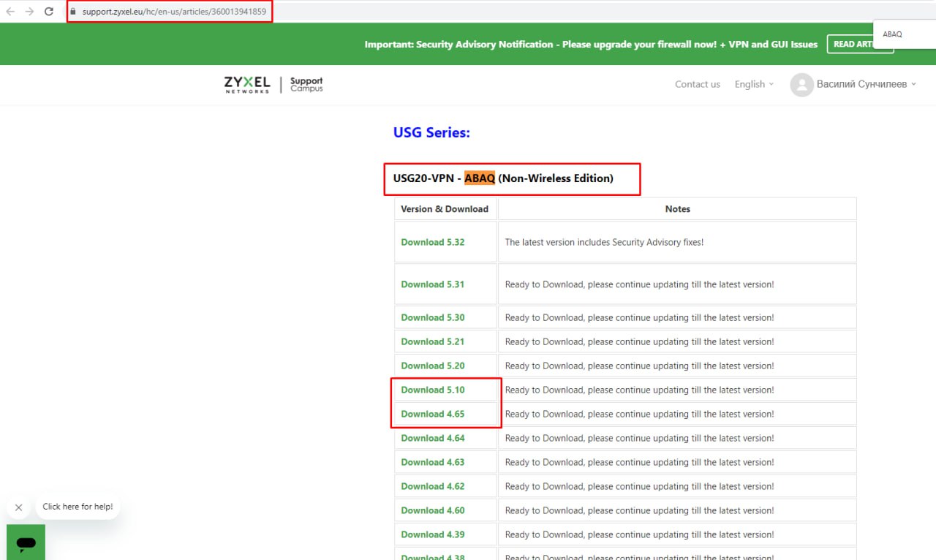
Task: Download firmware version 5.20
Action: pos(433,366)
